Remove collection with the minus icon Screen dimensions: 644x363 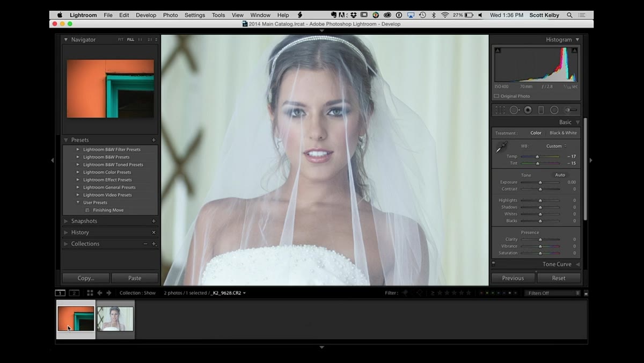[145, 243]
